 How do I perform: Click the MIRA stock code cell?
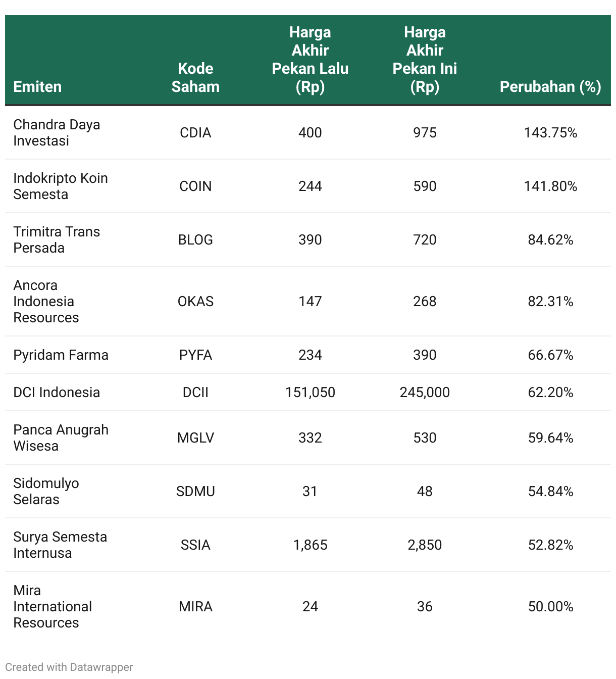click(x=195, y=606)
